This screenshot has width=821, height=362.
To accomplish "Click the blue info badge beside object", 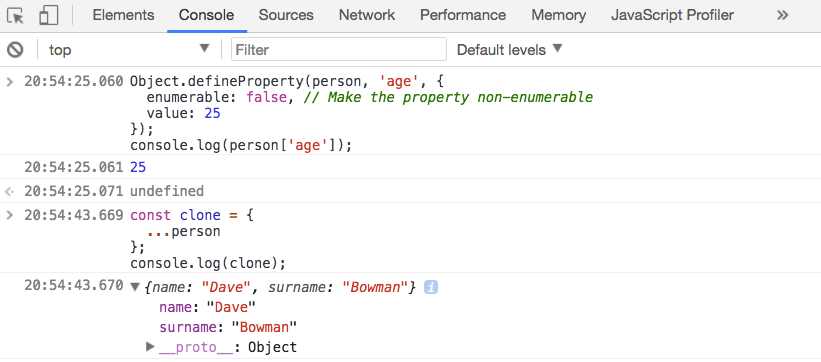I will coord(430,287).
